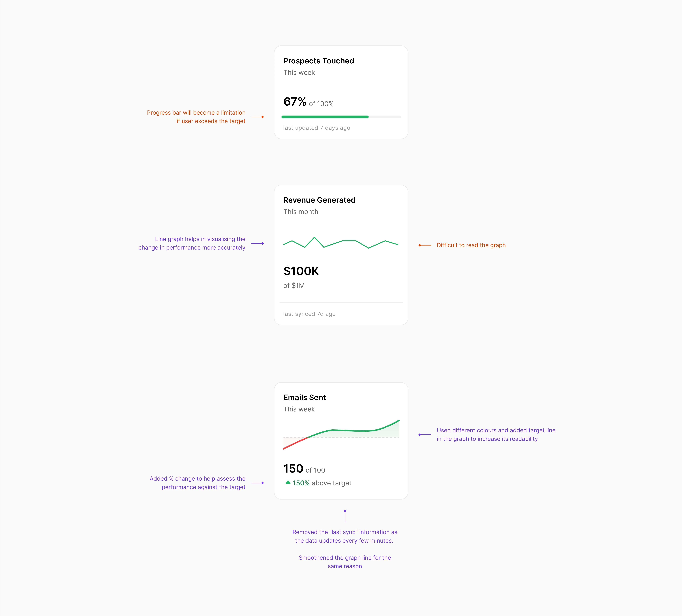
Task: Click purple arrow pointing at 150% above target
Action: pos(257,483)
